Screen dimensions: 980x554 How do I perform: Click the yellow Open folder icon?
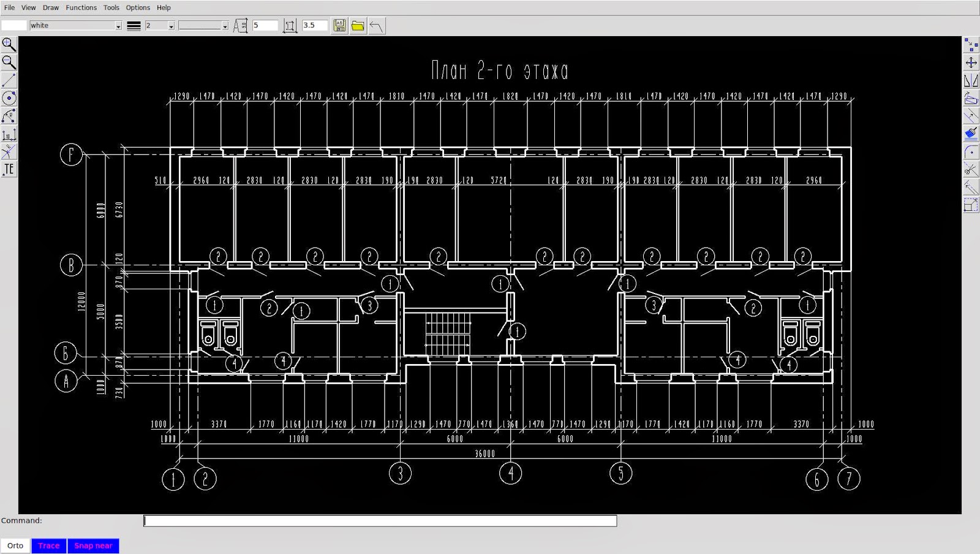tap(358, 26)
